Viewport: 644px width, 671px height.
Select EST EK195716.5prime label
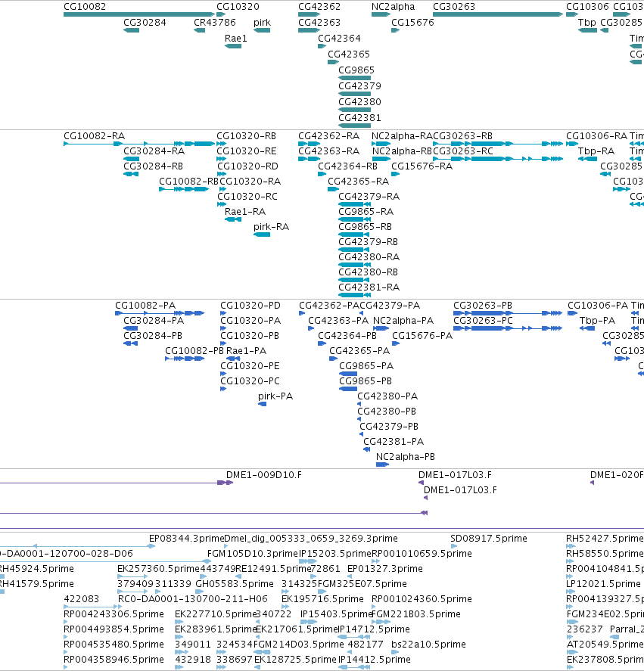(x=323, y=599)
